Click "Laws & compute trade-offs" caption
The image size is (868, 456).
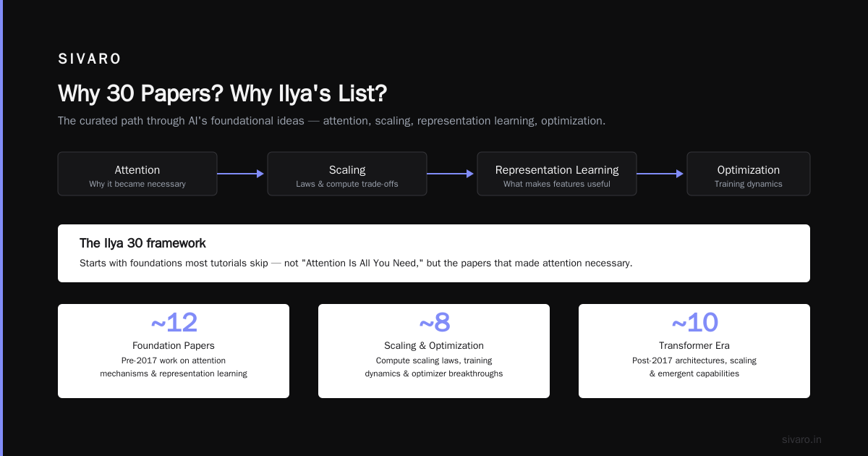pyautogui.click(x=347, y=184)
